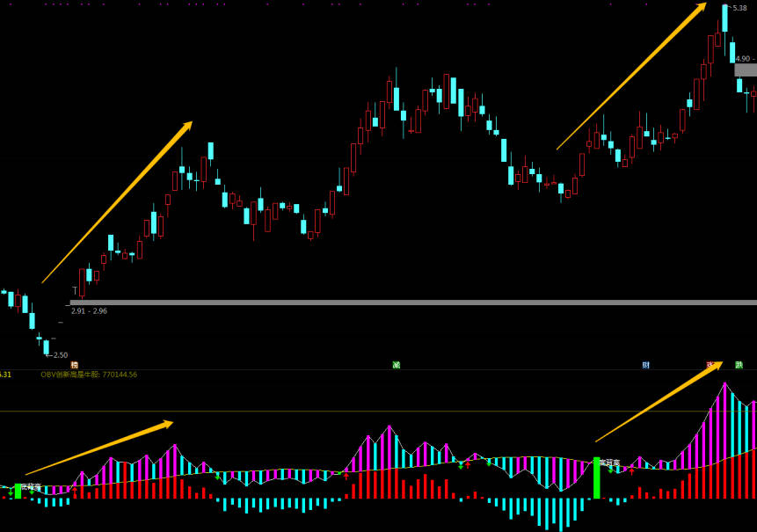
Task: Click the 2.50 low price label
Action: (61, 355)
